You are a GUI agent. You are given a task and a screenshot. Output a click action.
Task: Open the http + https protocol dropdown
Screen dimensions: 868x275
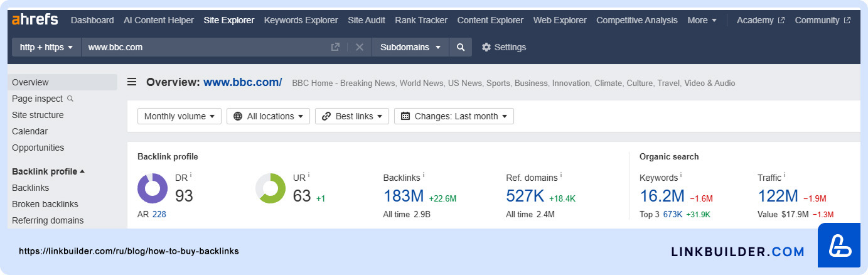click(x=46, y=47)
